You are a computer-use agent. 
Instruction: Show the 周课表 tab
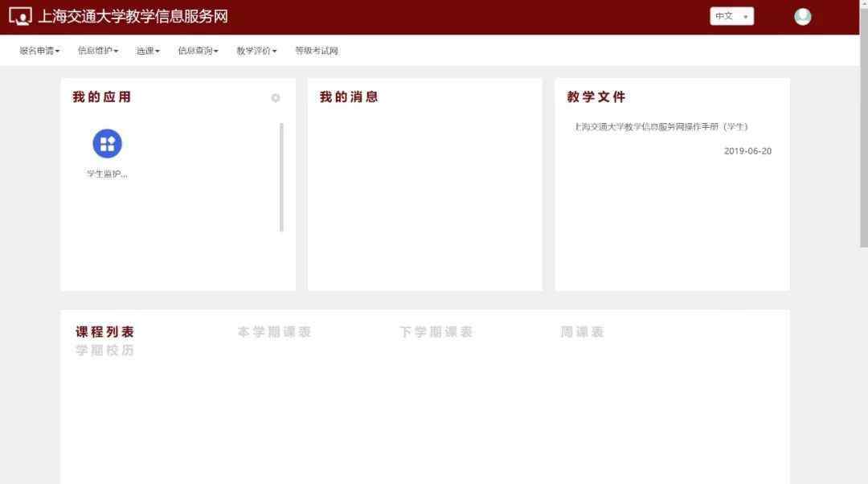[582, 332]
